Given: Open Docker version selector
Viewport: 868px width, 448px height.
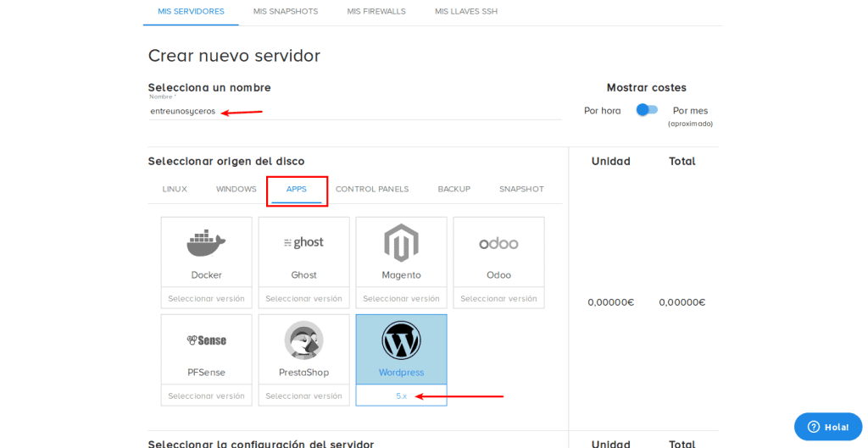Looking at the screenshot, I should coord(207,298).
